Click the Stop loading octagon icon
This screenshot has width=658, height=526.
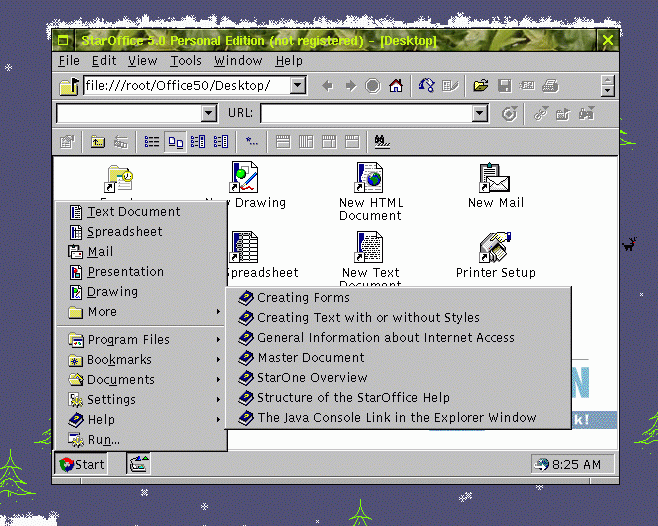(x=373, y=86)
